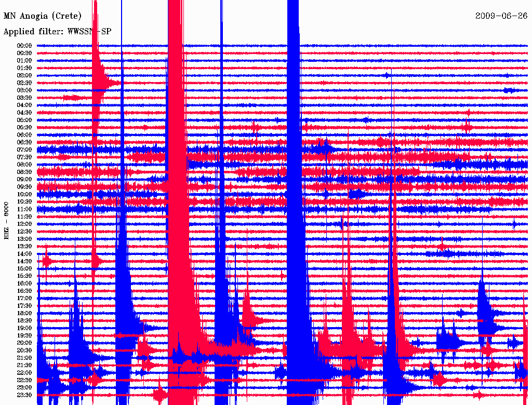Click the 'Applied filter: WWSSN-SP' label

pyautogui.click(x=57, y=32)
